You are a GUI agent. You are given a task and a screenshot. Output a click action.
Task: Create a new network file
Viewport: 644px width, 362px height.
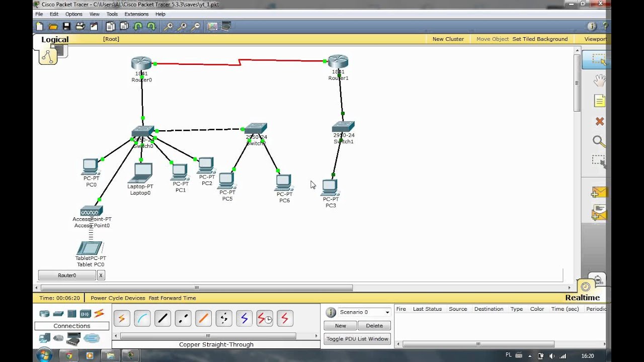tap(40, 26)
